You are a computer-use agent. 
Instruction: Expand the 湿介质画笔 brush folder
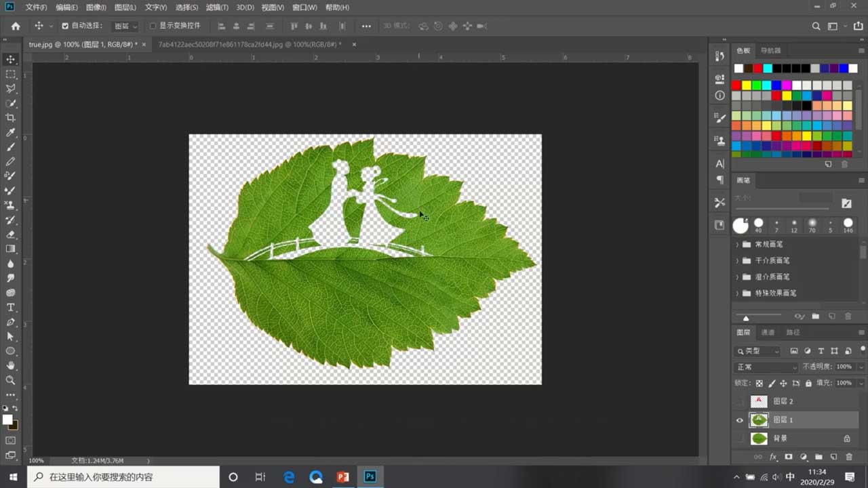tap(738, 277)
